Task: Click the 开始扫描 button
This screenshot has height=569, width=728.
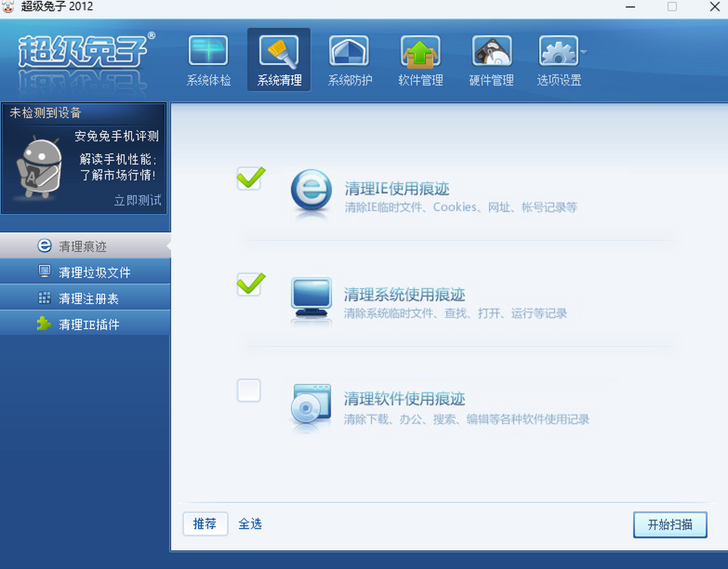Action: tap(670, 525)
